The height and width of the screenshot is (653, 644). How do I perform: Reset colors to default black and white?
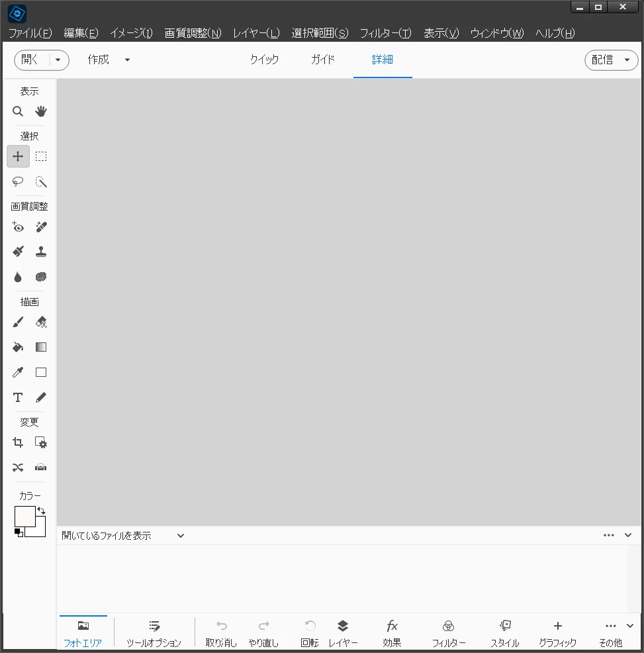[19, 532]
